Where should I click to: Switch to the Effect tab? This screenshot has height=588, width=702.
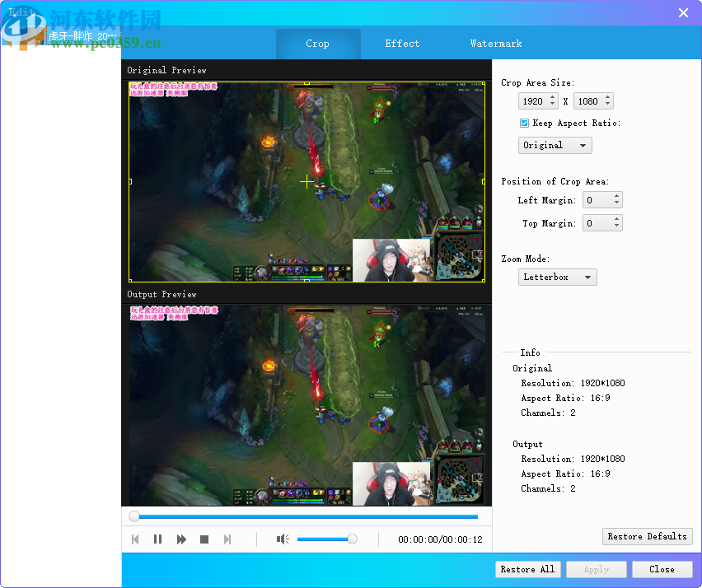tap(402, 44)
